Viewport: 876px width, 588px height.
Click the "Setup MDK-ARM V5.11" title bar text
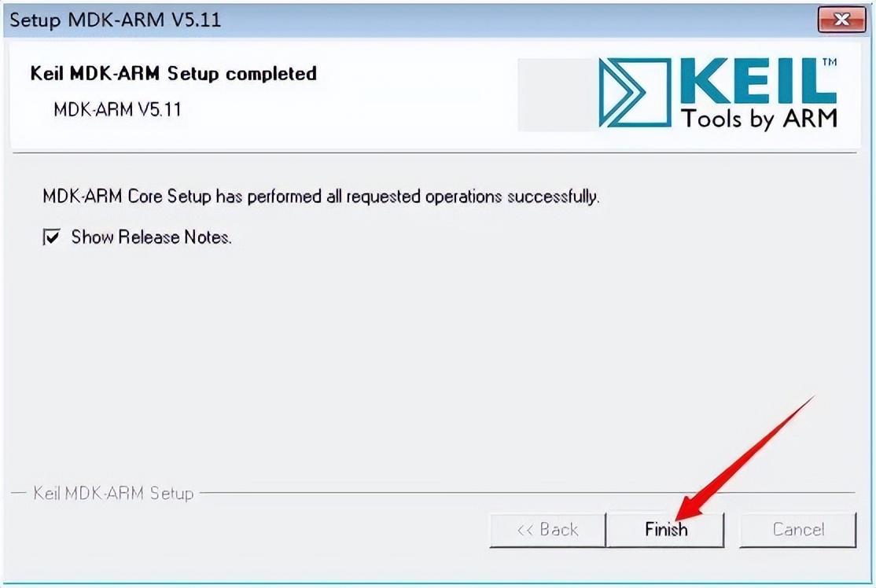tap(115, 20)
